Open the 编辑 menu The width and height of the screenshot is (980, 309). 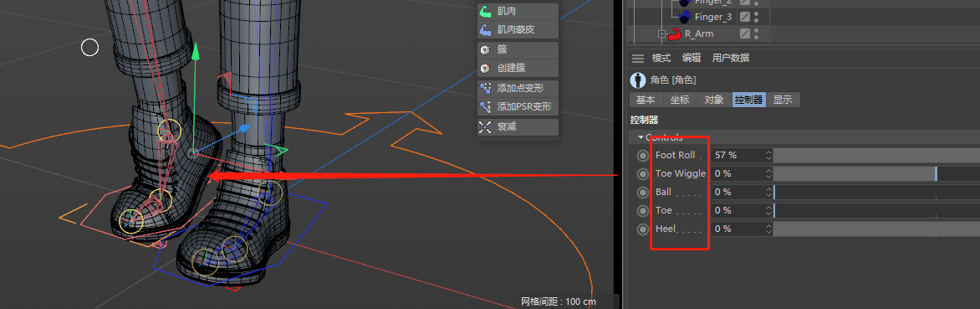coord(692,58)
